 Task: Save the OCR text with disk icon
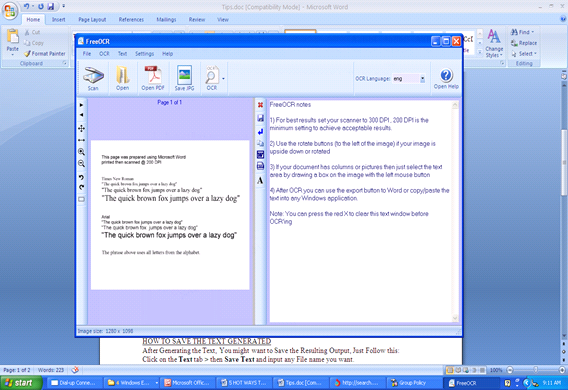[260, 118]
